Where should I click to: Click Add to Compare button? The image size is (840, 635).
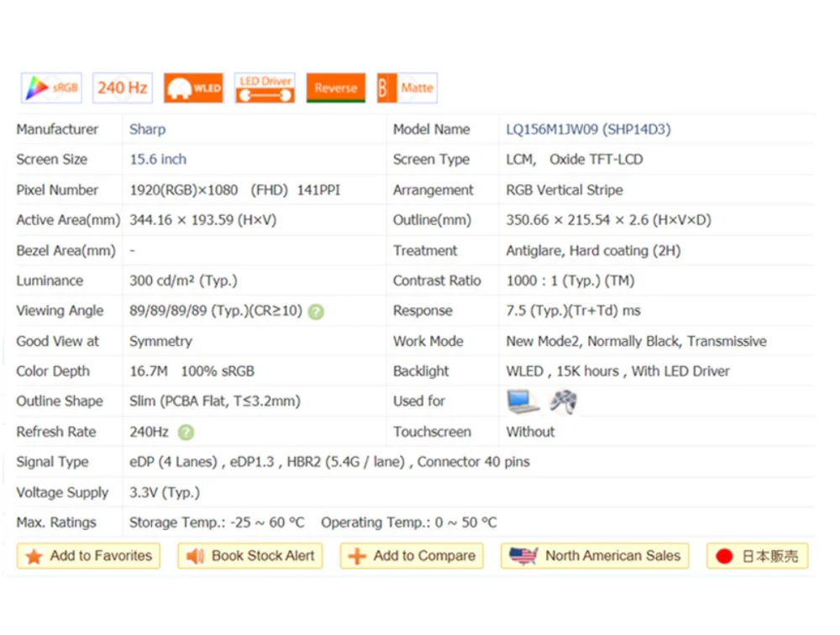tap(412, 556)
